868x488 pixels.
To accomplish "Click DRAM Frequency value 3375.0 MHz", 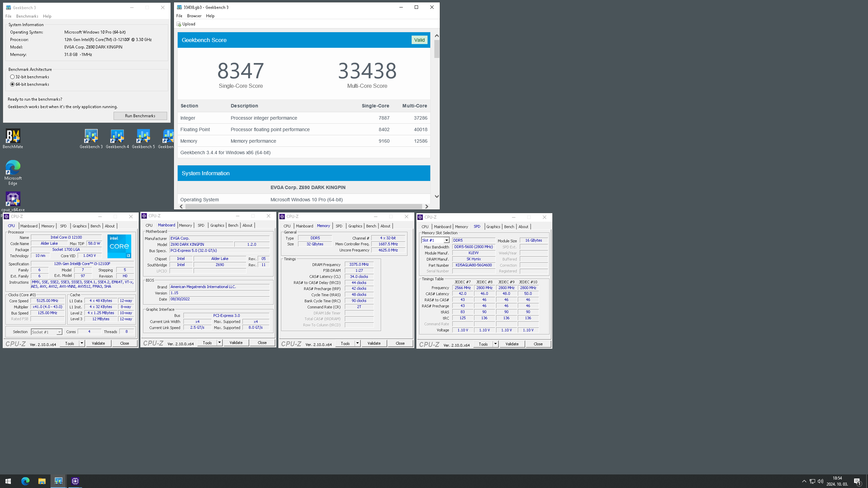I will [x=359, y=265].
